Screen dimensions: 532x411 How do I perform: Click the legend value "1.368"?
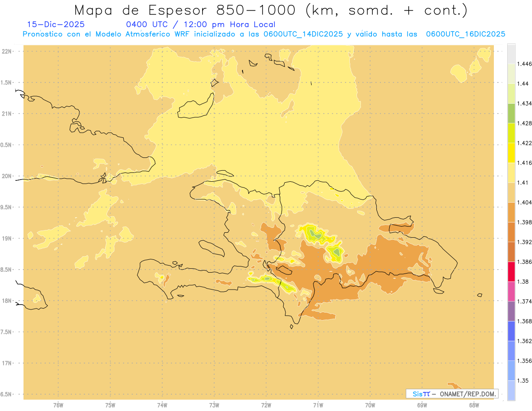524,321
